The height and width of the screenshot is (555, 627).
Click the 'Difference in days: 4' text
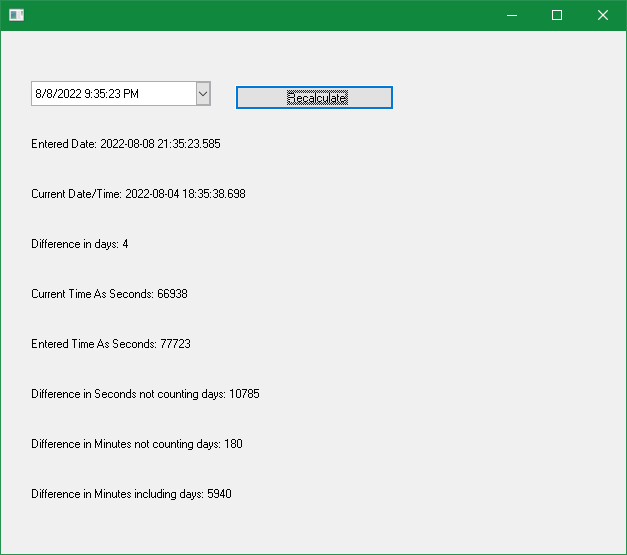[80, 244]
